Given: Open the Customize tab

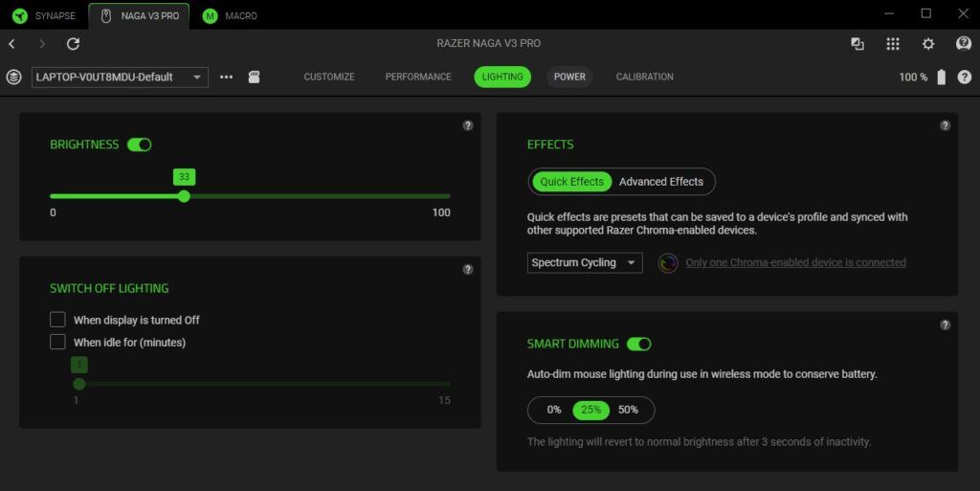Looking at the screenshot, I should (x=329, y=77).
